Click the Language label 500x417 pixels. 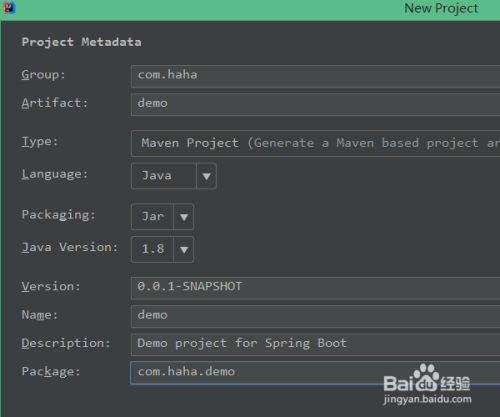point(55,174)
